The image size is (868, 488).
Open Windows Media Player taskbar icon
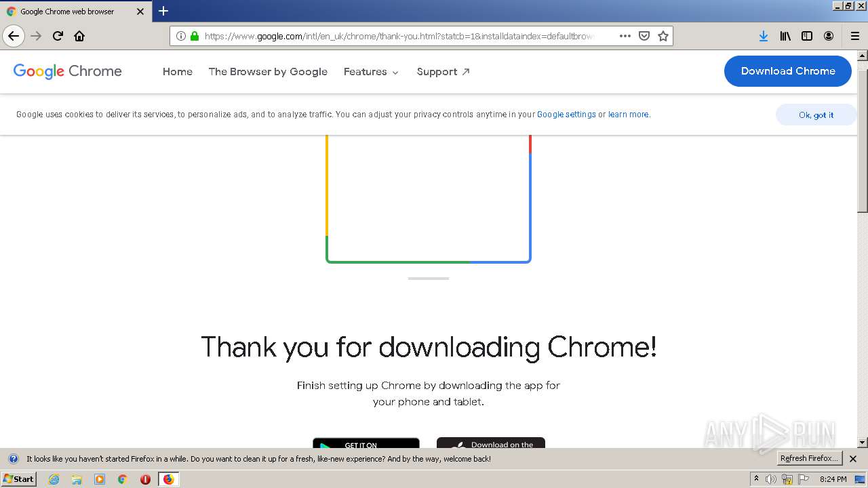click(x=100, y=479)
